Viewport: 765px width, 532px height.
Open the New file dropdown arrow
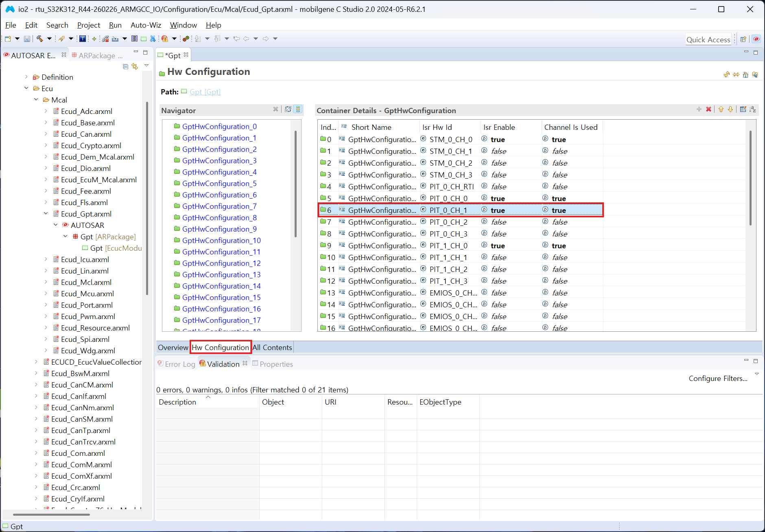[17, 39]
